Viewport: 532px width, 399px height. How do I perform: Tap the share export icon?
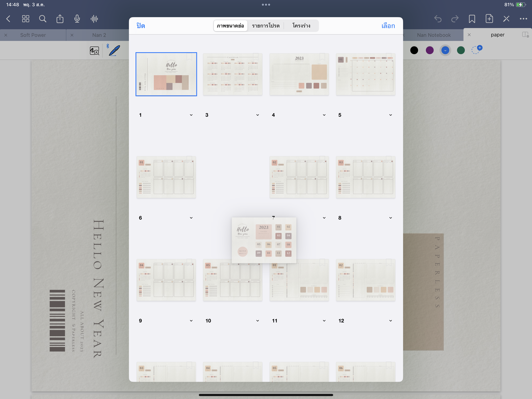pos(60,19)
